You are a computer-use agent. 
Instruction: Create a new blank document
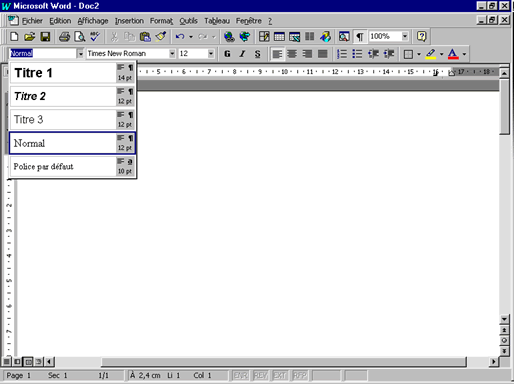point(14,36)
